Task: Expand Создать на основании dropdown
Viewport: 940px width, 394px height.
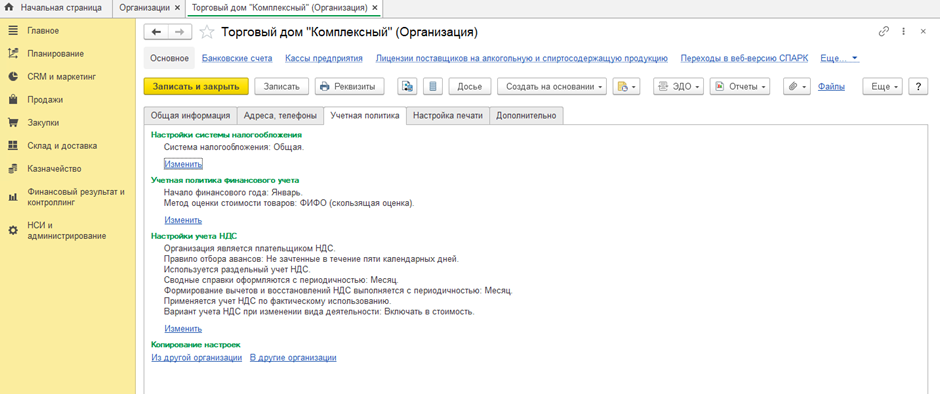Action: point(552,86)
